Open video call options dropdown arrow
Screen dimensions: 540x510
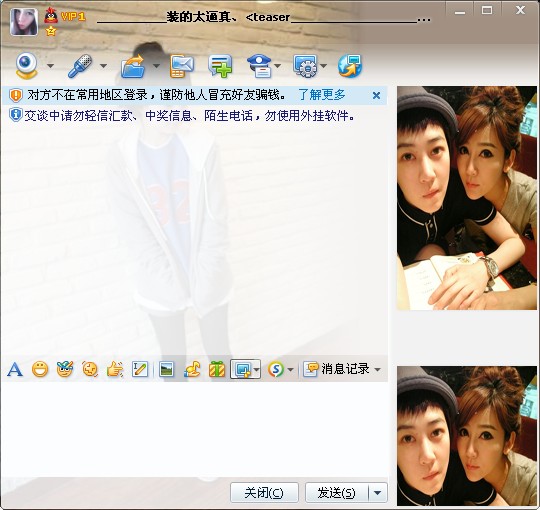(x=50, y=66)
